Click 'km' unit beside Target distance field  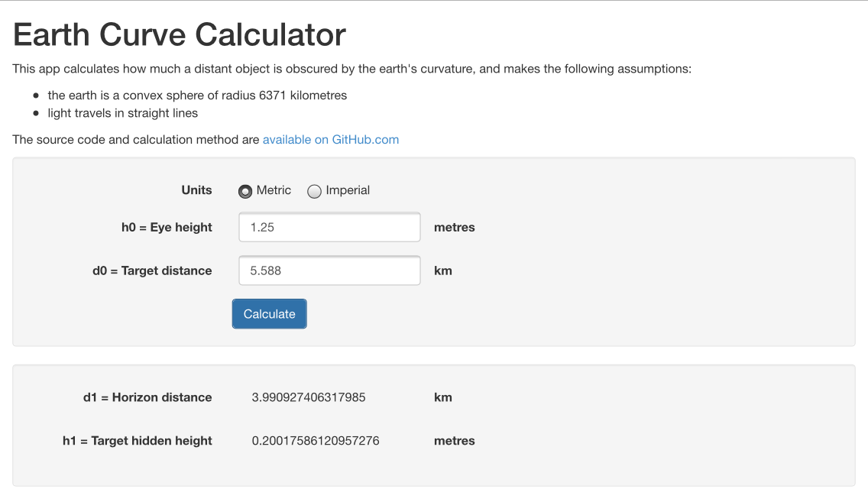442,270
